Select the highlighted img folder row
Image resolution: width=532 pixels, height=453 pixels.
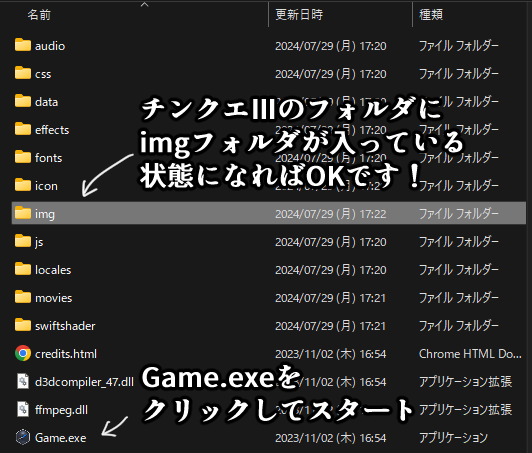[x=269, y=213]
